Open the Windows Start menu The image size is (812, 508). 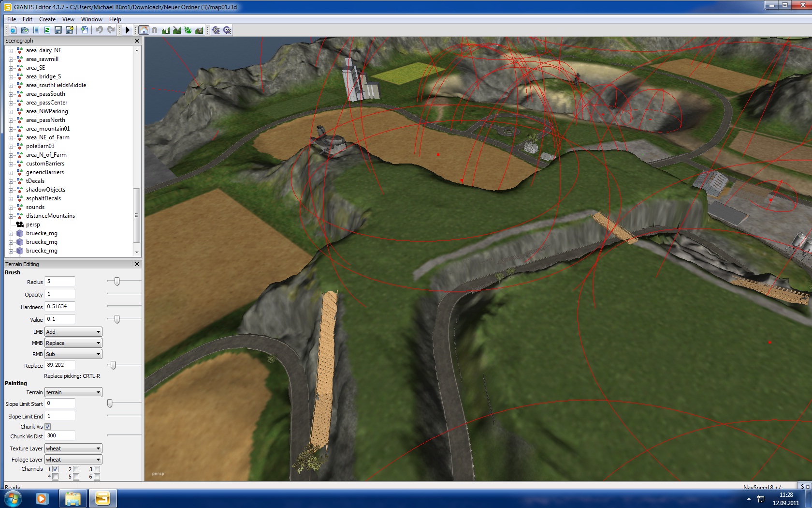(x=13, y=498)
